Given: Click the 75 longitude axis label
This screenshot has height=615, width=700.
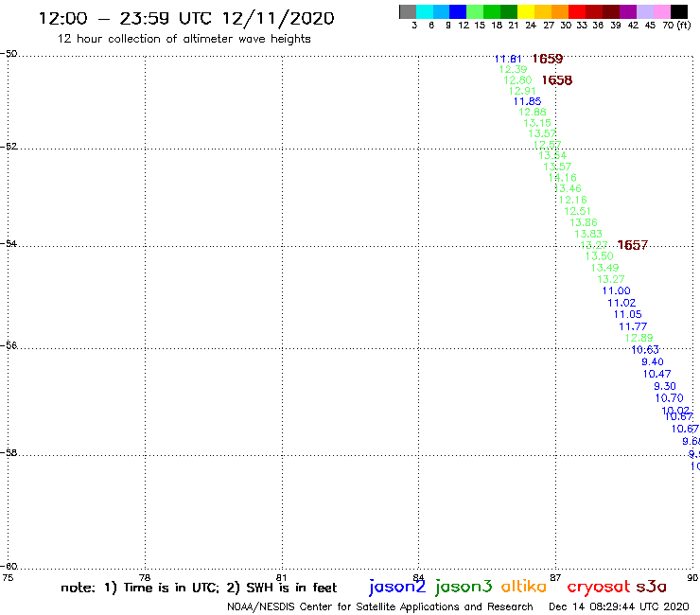Looking at the screenshot, I should coord(8,578).
